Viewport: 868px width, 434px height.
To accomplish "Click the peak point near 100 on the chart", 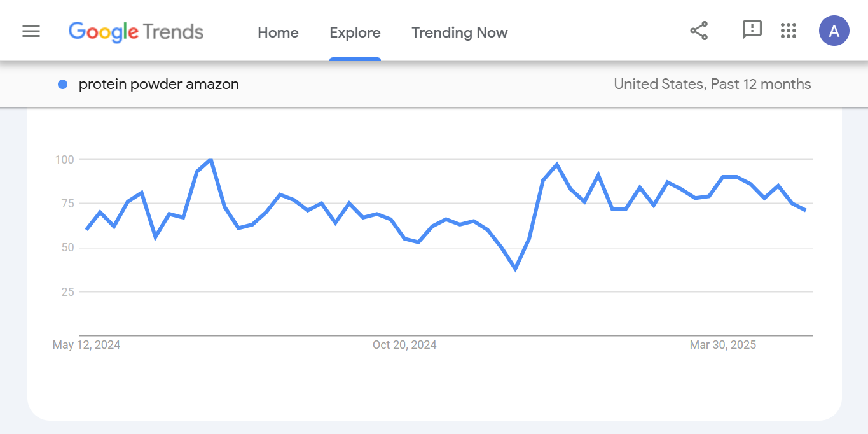I will pos(210,160).
